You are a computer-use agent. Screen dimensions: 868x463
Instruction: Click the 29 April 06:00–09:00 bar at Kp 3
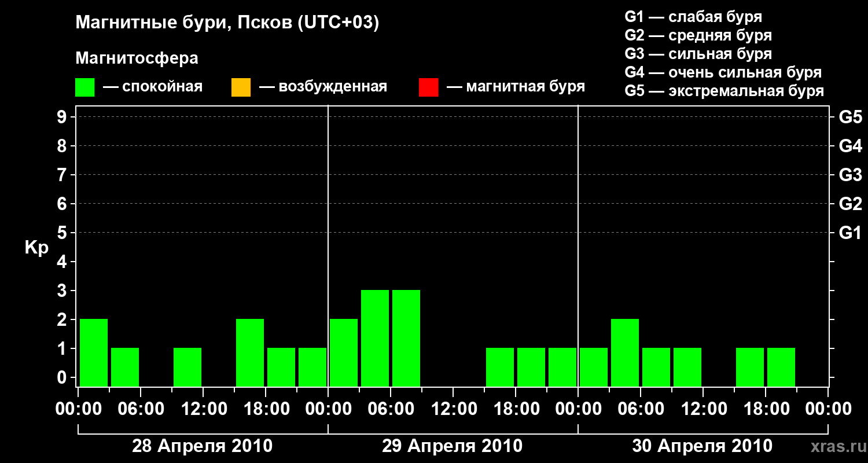406,338
